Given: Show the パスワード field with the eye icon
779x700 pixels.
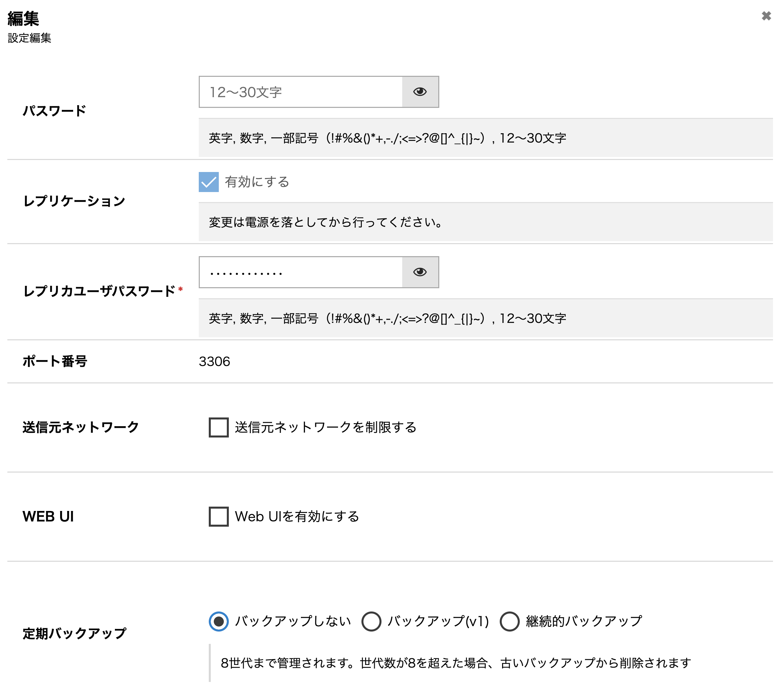Looking at the screenshot, I should pyautogui.click(x=420, y=92).
